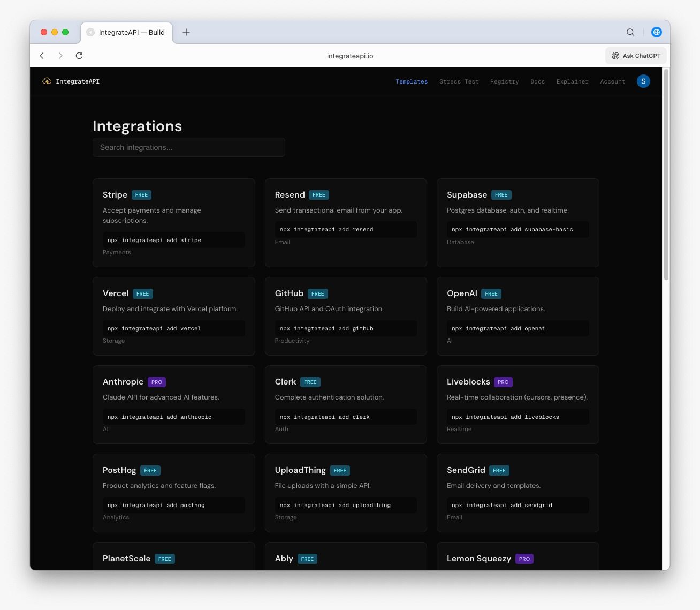Click the integrateapi.io address bar

coord(350,56)
